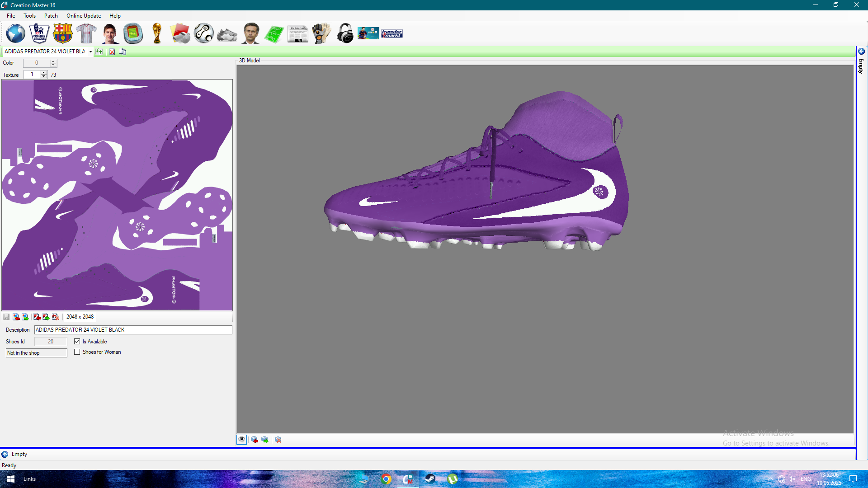Toggle the eye view button under 3D model
868x488 pixels.
(x=242, y=440)
